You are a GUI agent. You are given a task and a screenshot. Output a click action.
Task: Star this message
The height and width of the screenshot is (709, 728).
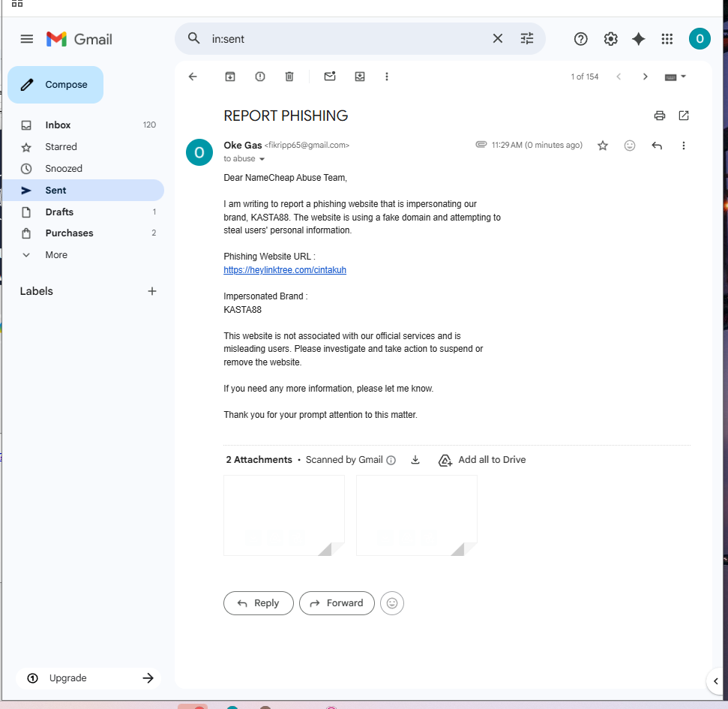tap(603, 146)
